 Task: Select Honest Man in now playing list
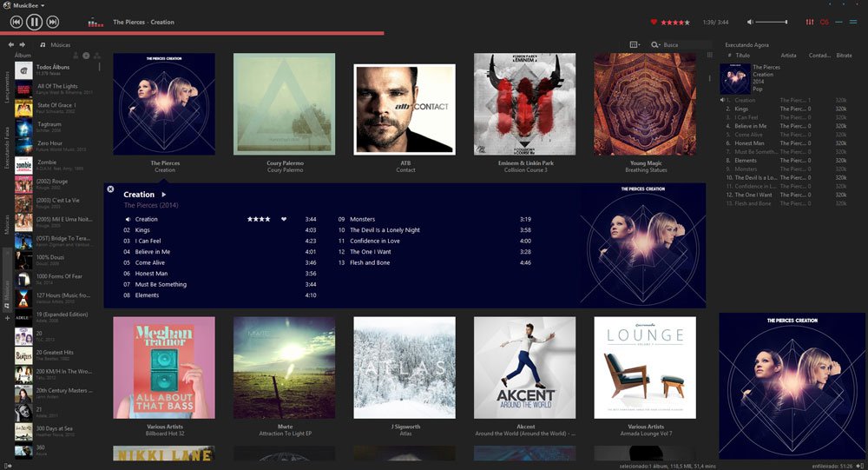coord(786,143)
